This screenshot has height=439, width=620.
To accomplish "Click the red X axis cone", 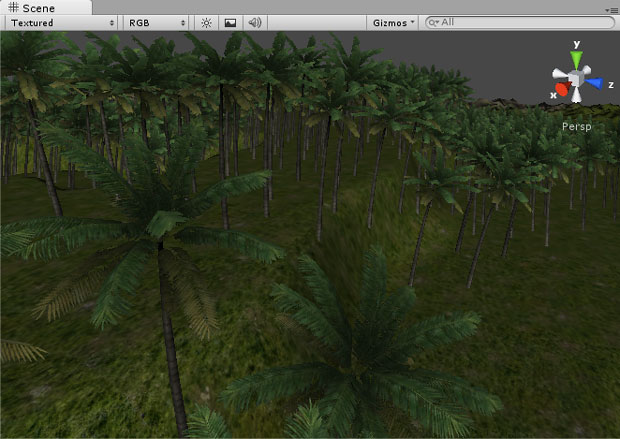I will 562,90.
